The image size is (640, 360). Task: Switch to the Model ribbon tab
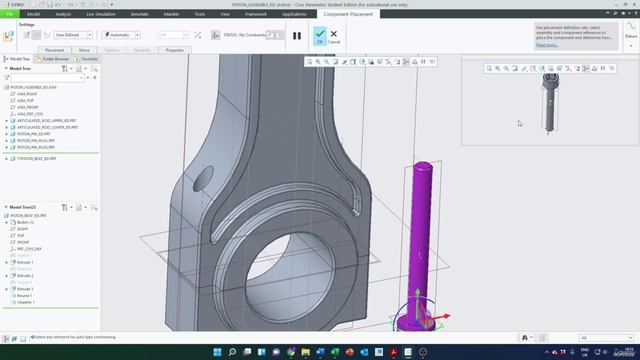tap(33, 14)
